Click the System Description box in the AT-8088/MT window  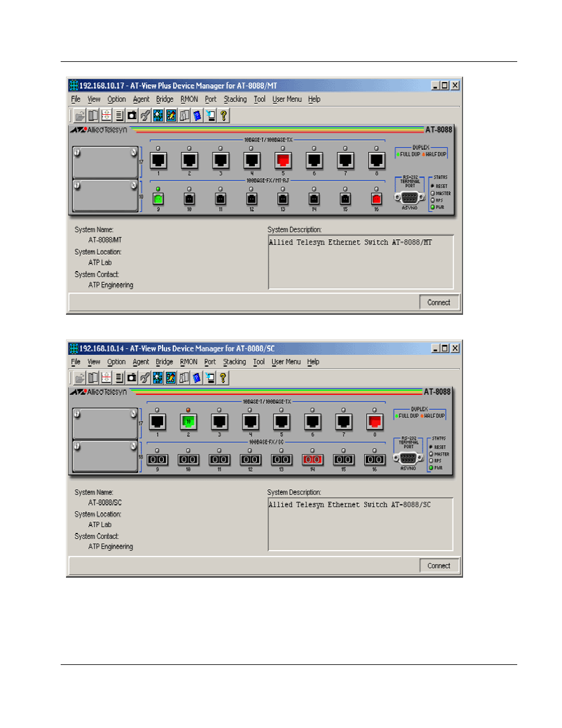coord(361,262)
